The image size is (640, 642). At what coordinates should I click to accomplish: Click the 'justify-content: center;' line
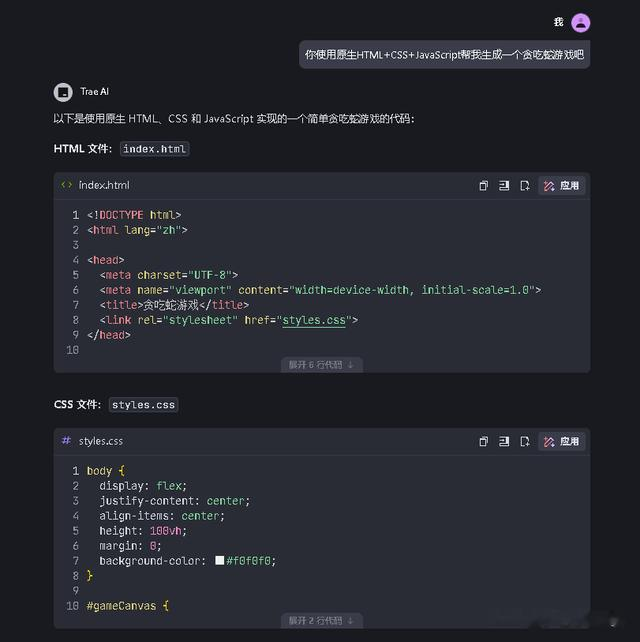174,501
